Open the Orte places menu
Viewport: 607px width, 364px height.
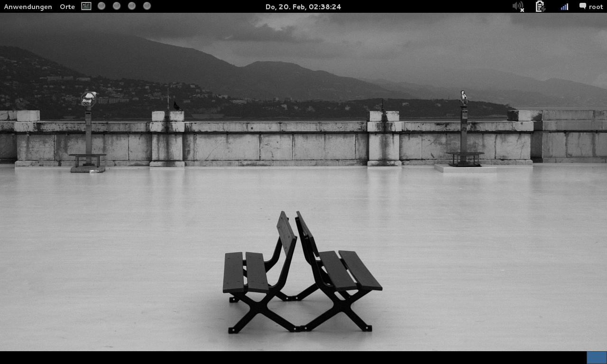pos(67,7)
